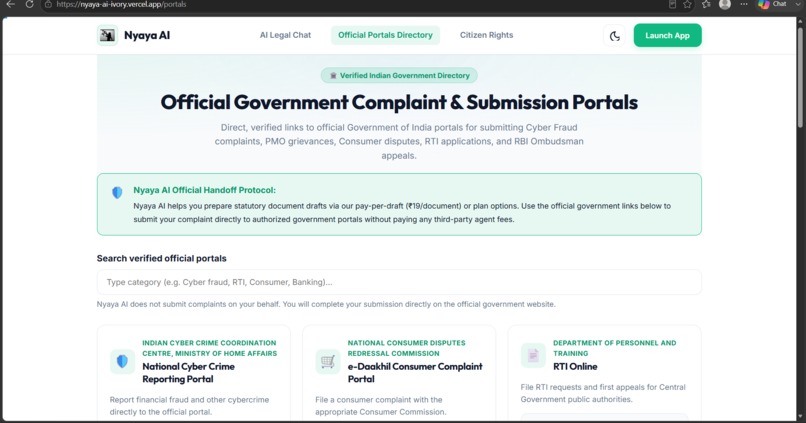Click browser back arrow
This screenshot has height=423, width=806.
pyautogui.click(x=10, y=4)
